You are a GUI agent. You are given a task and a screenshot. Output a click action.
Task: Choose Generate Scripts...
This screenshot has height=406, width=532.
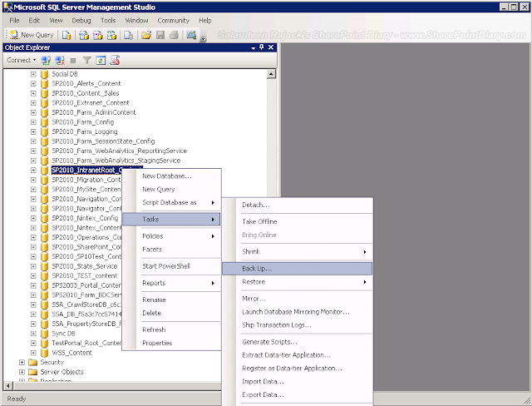click(x=298, y=342)
